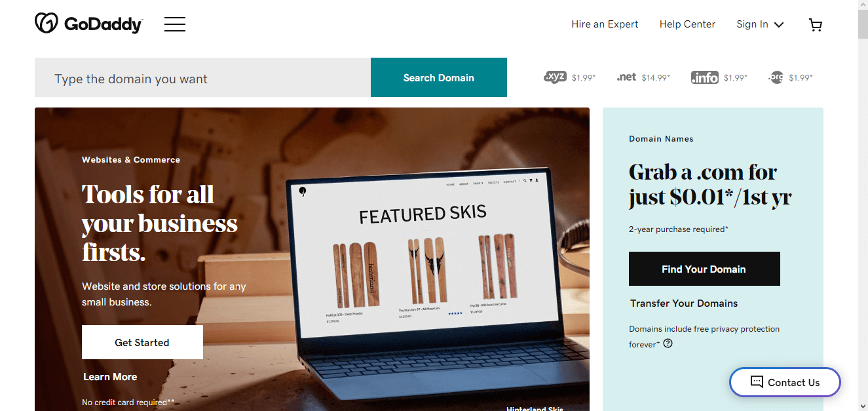Click Get Started for websites

click(142, 342)
